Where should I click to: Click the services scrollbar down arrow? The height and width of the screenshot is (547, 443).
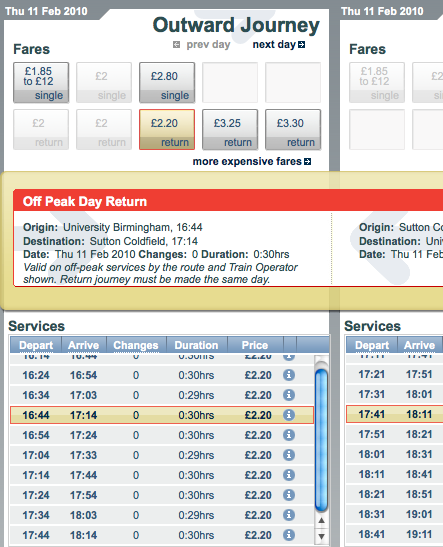tap(321, 536)
